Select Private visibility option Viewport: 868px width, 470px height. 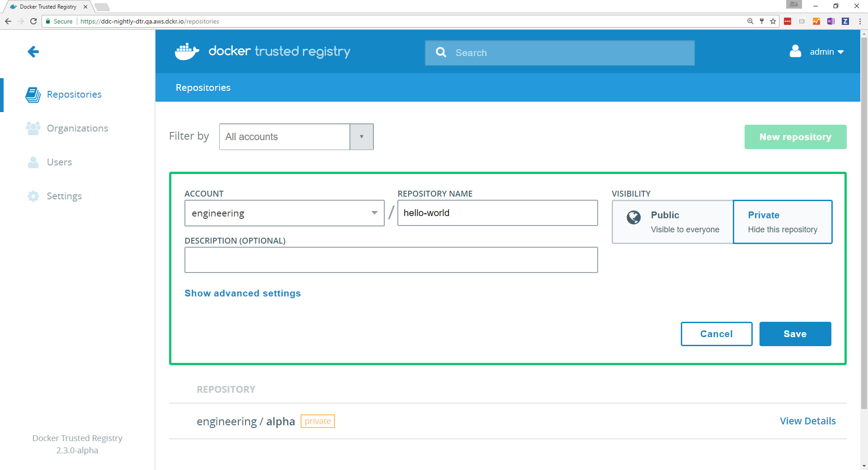click(782, 222)
